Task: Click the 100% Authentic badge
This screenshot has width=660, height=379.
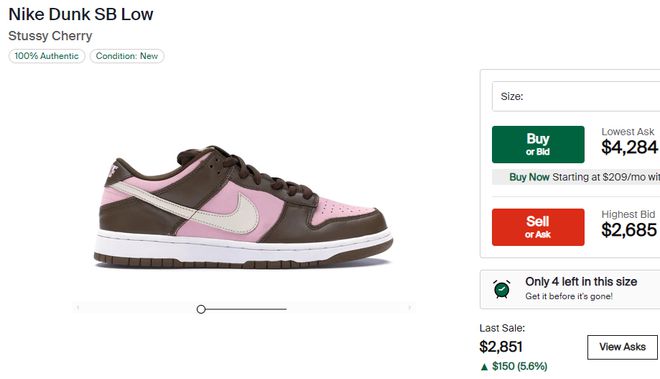Action: (47, 56)
